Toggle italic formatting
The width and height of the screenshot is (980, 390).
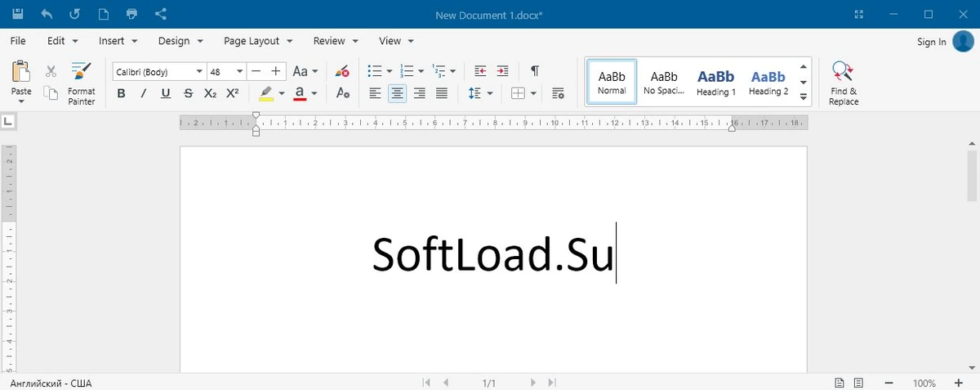click(144, 93)
